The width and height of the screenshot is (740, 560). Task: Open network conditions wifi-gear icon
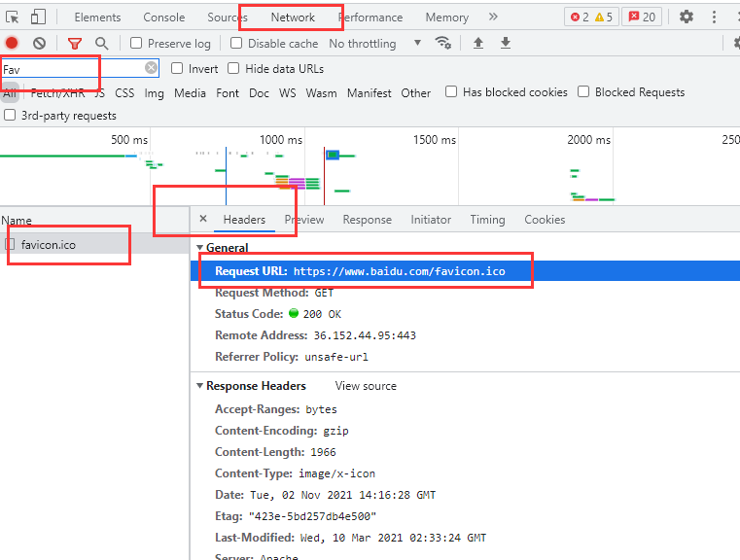click(442, 43)
